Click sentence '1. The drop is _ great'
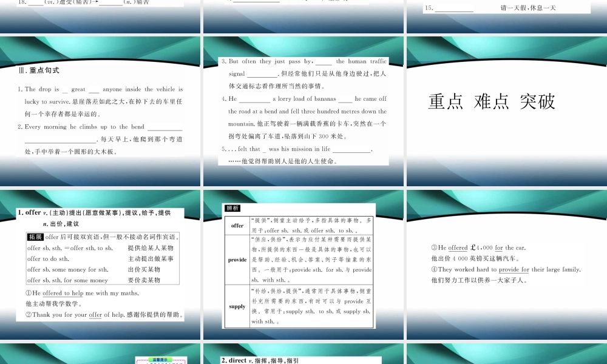 pyautogui.click(x=100, y=89)
